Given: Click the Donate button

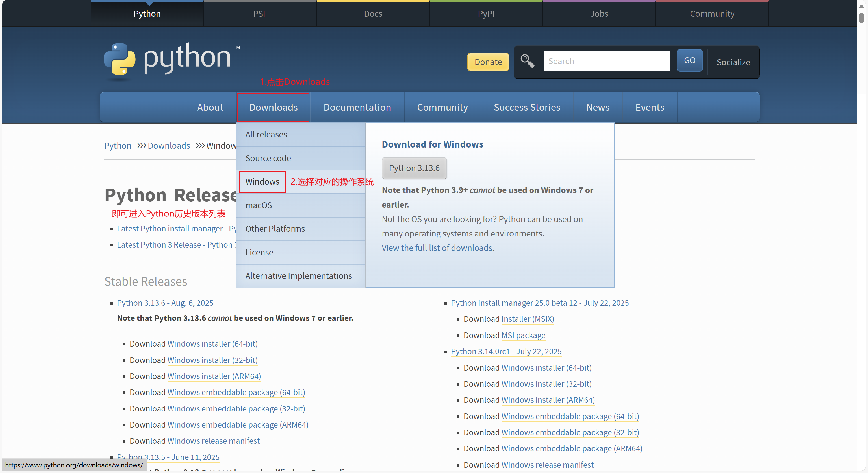Looking at the screenshot, I should pyautogui.click(x=488, y=62).
